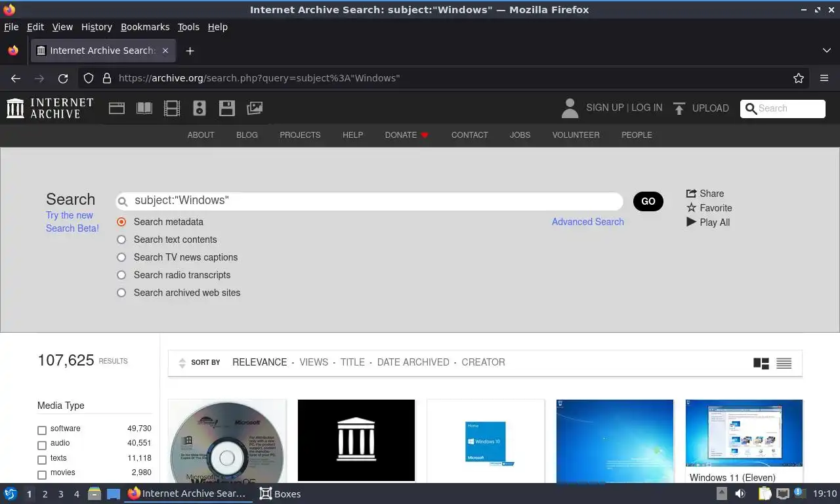
Task: Open the clipboard manager tray icon
Action: 765,493
